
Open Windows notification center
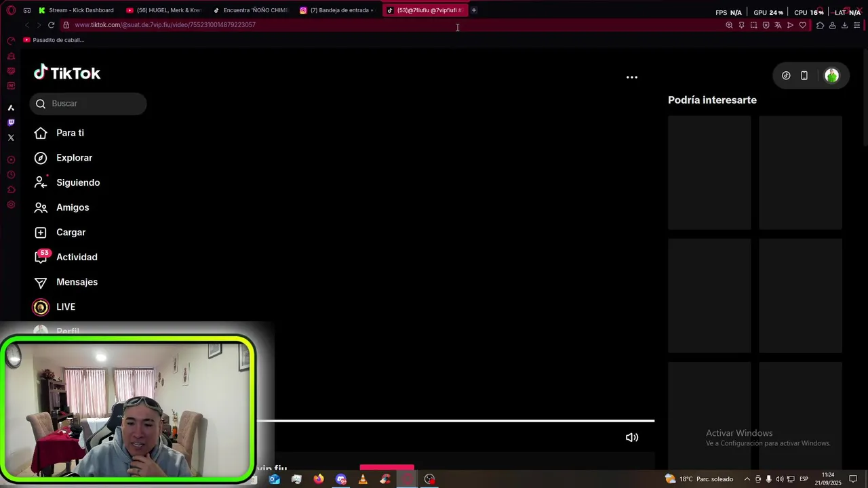point(853,479)
